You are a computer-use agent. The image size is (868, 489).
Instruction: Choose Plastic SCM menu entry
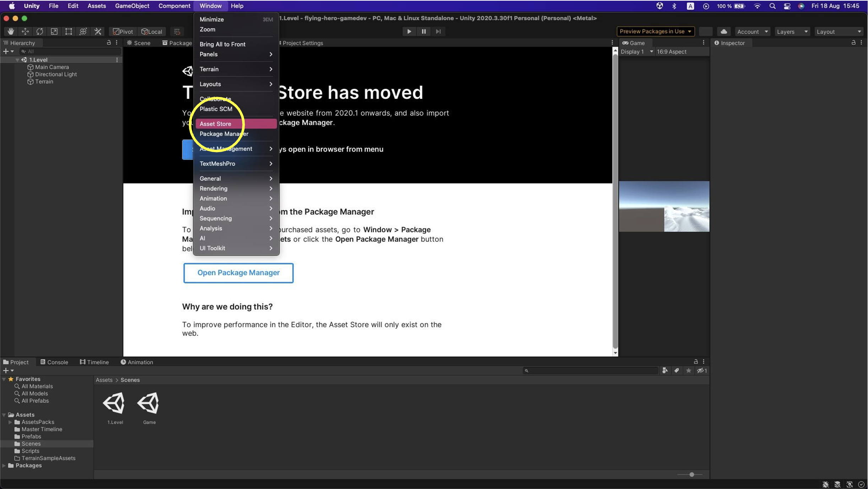tap(236, 109)
